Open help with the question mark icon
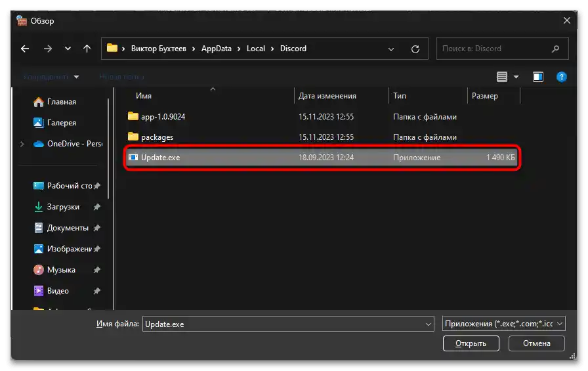The image size is (588, 371). (x=561, y=77)
